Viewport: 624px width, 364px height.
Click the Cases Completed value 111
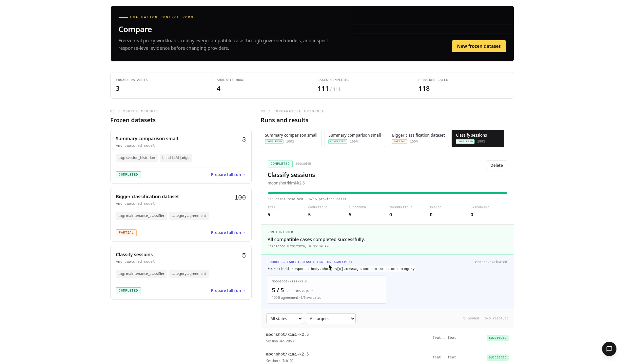pos(323,88)
